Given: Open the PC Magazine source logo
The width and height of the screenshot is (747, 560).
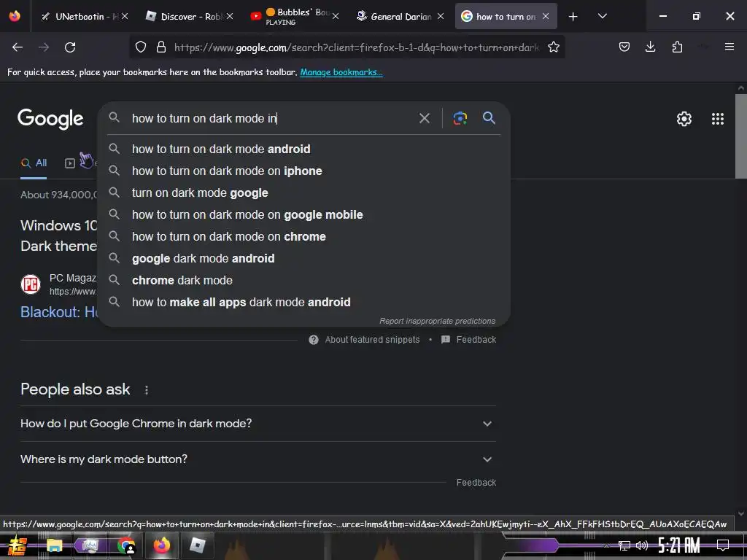Looking at the screenshot, I should pos(31,284).
